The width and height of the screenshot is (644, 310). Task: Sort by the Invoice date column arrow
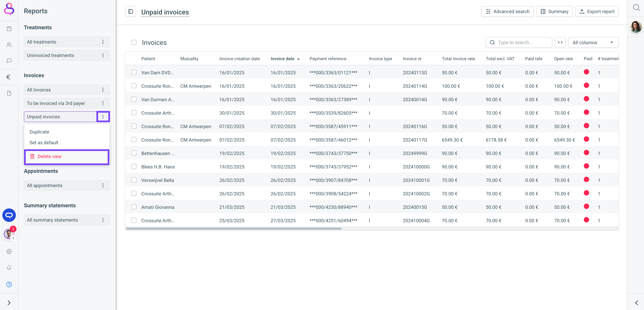click(x=298, y=59)
